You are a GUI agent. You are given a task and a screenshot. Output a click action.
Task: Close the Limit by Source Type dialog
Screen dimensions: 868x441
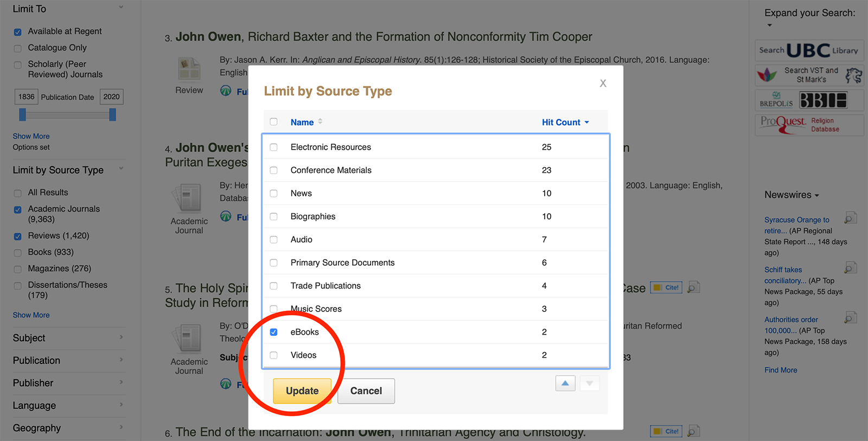pyautogui.click(x=603, y=84)
